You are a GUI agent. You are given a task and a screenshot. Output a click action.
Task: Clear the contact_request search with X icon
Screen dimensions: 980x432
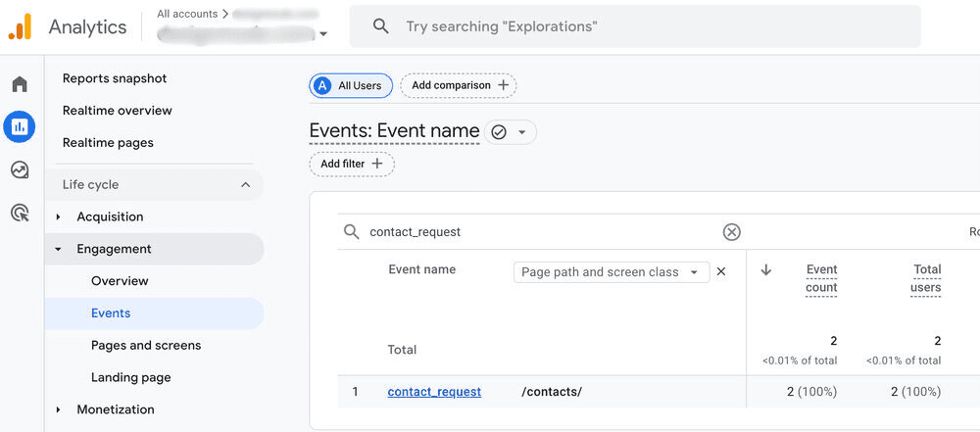(x=731, y=232)
